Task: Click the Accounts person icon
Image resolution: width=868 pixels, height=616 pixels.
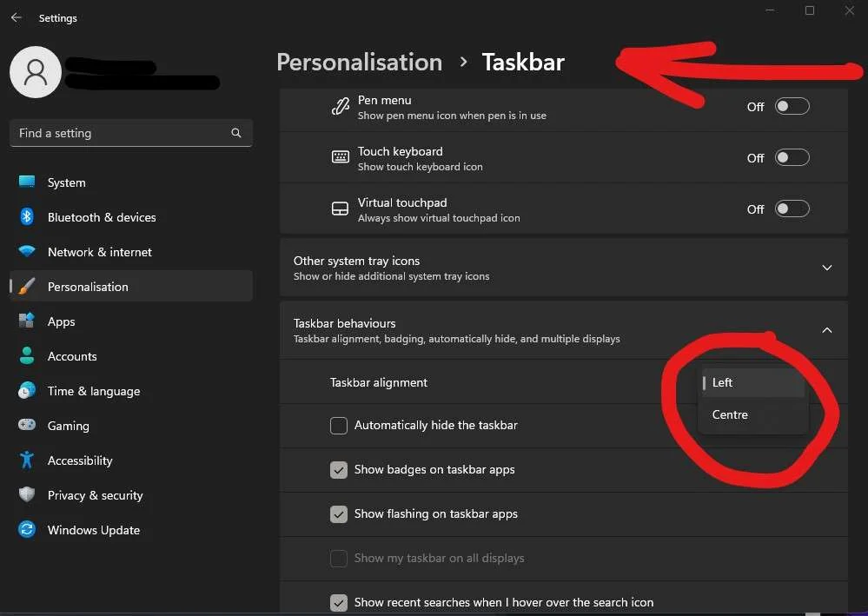Action: click(27, 356)
